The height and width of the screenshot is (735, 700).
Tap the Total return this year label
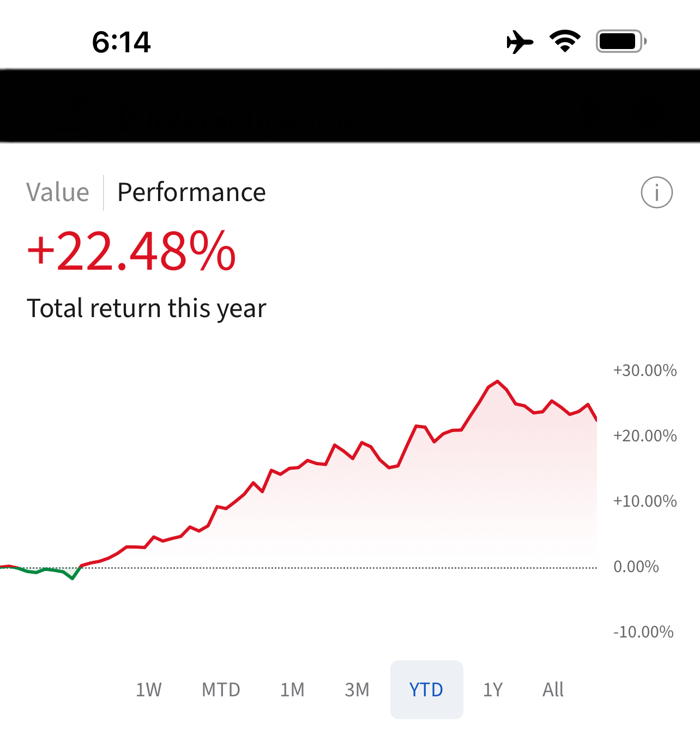click(x=146, y=308)
